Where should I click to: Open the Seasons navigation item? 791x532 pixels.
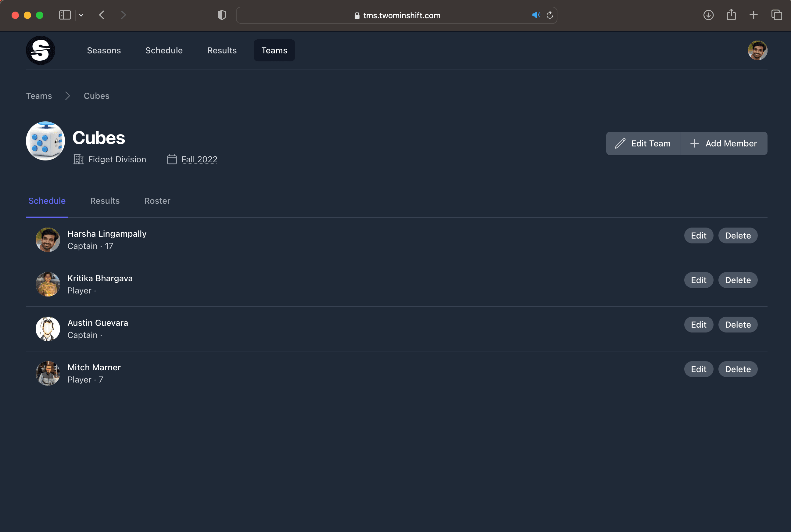click(x=104, y=50)
